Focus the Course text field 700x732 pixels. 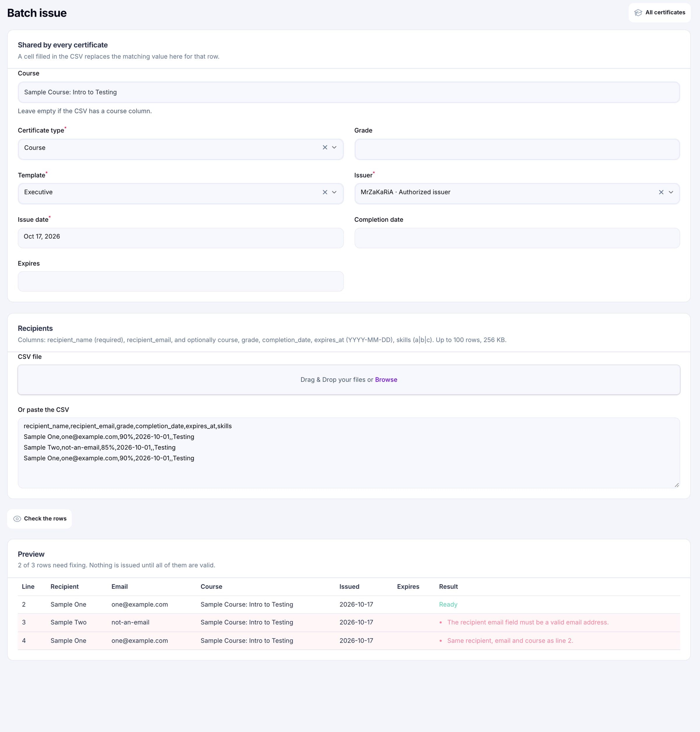(349, 92)
